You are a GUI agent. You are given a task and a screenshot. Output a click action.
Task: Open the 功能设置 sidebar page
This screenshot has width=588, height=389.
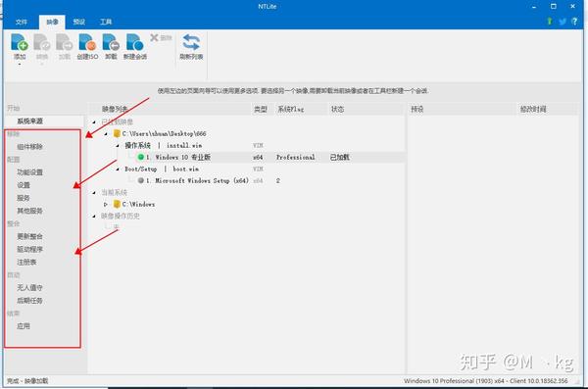pos(30,172)
